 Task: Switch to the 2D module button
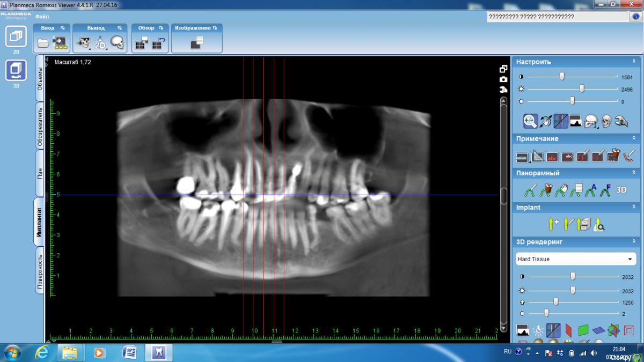point(16,36)
